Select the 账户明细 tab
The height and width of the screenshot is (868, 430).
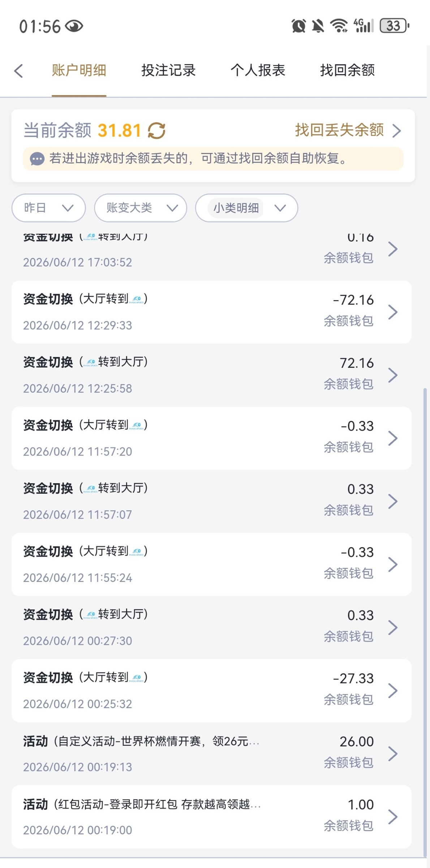tap(79, 71)
